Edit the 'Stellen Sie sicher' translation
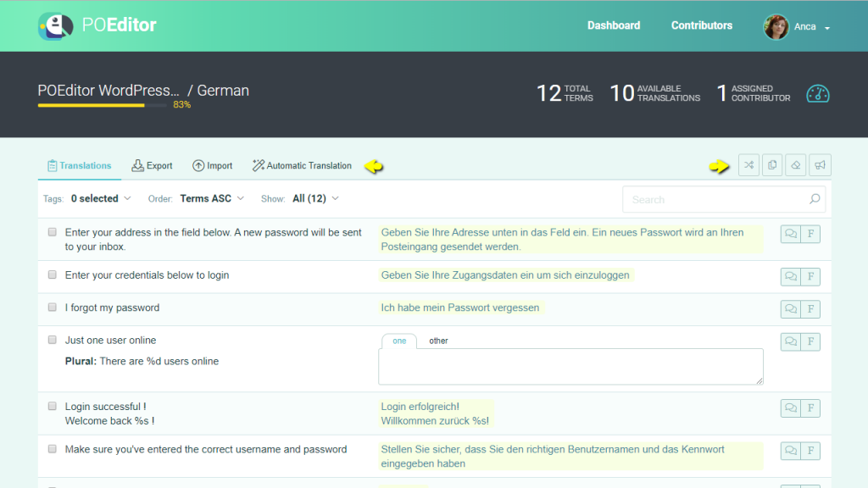This screenshot has height=488, width=868. coord(570,457)
